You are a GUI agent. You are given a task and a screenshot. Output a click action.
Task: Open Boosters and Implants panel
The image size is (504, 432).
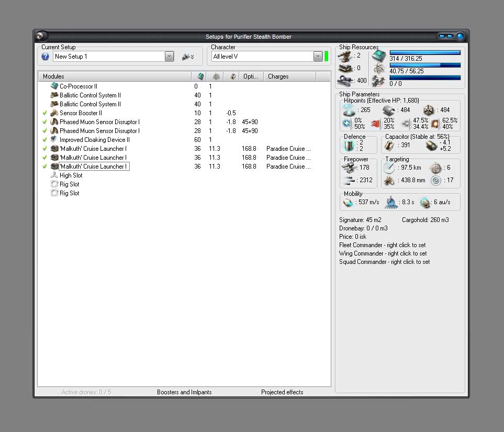click(x=184, y=392)
